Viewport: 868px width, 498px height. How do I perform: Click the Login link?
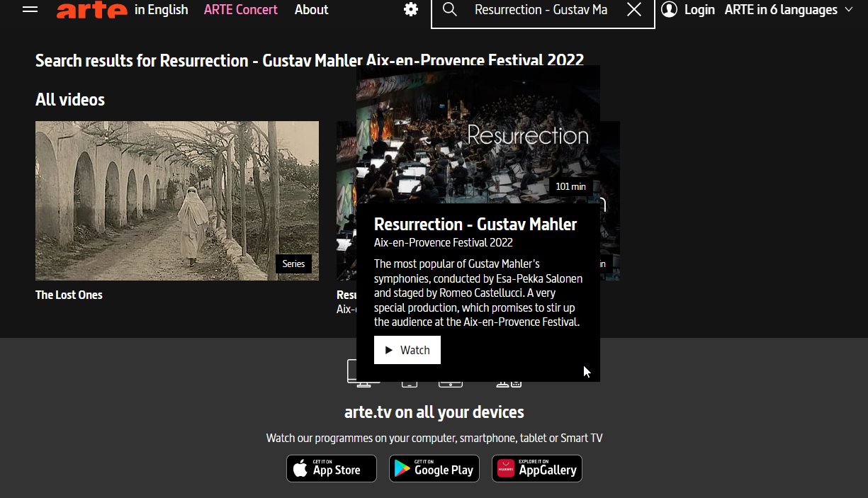(x=699, y=10)
